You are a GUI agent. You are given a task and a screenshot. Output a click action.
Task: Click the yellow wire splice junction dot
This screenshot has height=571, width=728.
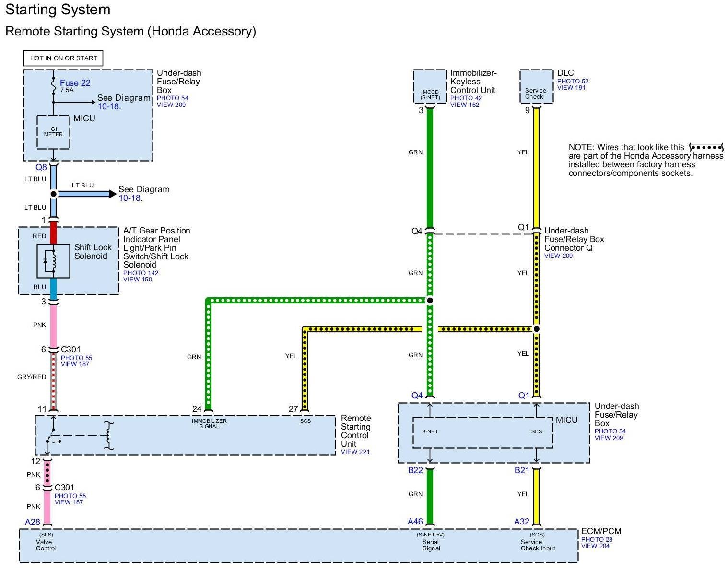pyautogui.click(x=537, y=329)
